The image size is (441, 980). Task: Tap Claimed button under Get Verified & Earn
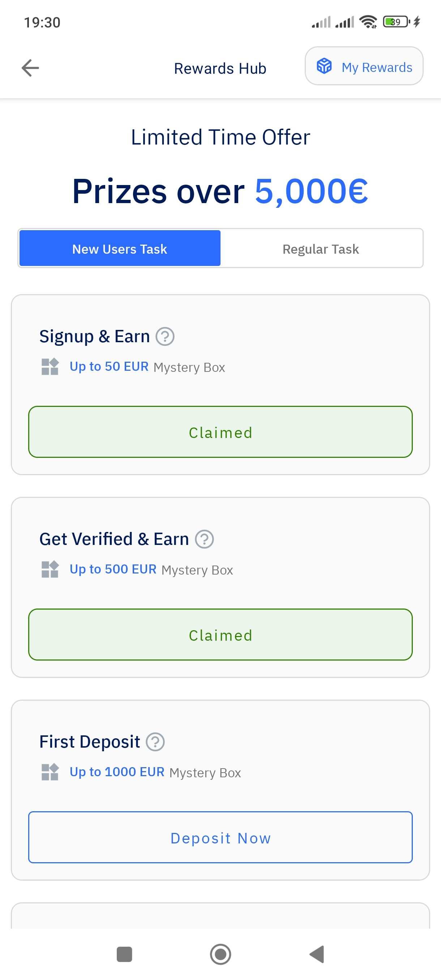point(221,635)
